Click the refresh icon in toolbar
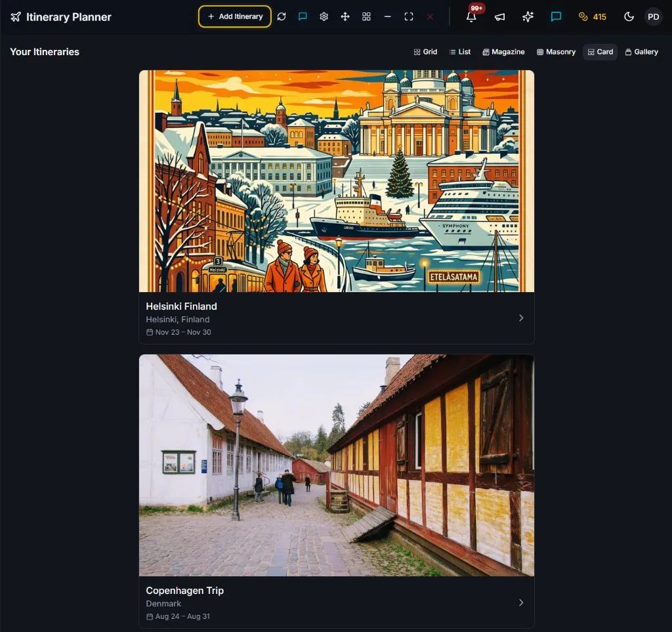 (x=282, y=16)
